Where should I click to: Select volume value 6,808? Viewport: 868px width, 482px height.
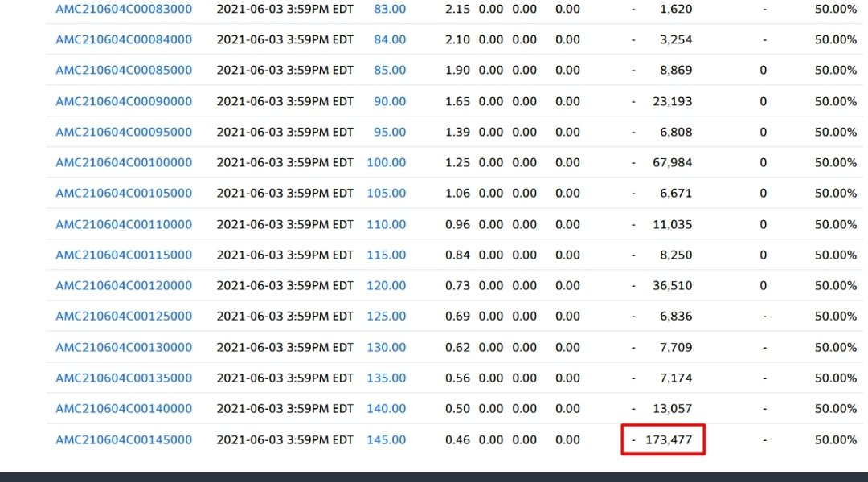pyautogui.click(x=676, y=133)
